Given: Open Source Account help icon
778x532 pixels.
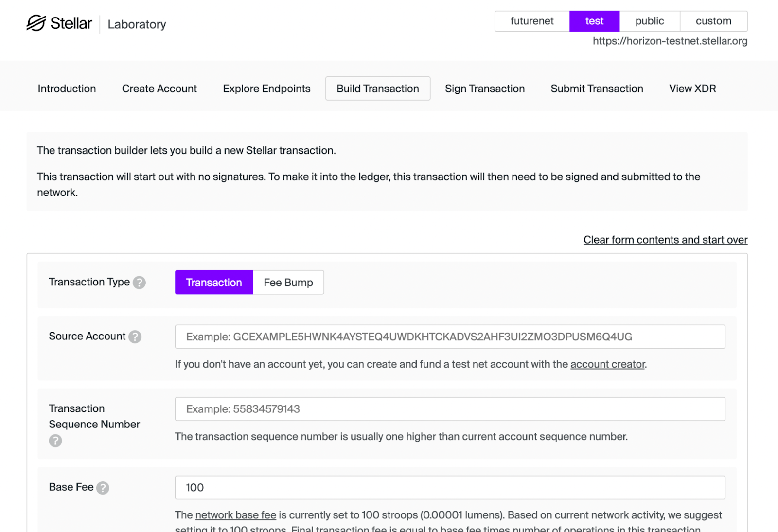Looking at the screenshot, I should (135, 337).
